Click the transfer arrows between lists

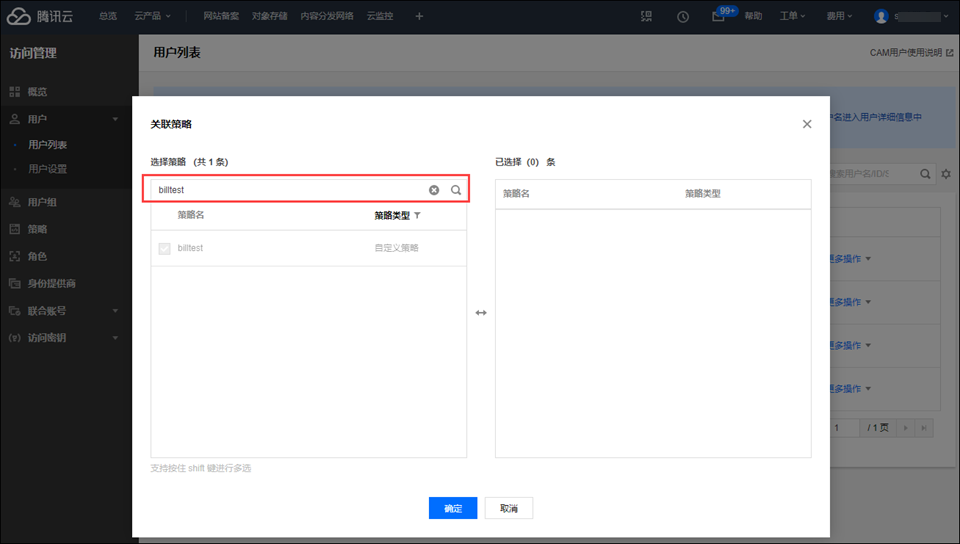click(481, 313)
